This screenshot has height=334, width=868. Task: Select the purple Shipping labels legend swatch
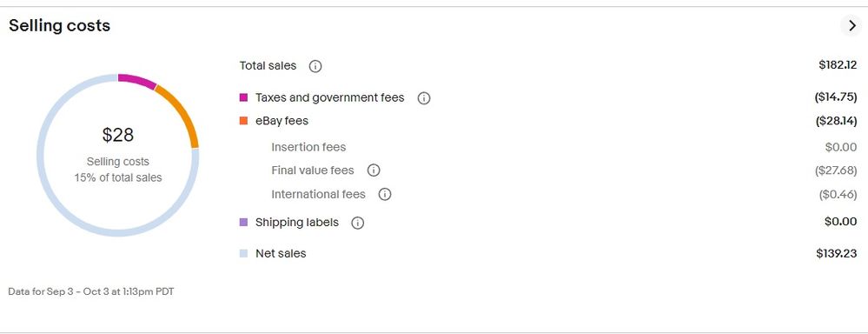coord(243,223)
